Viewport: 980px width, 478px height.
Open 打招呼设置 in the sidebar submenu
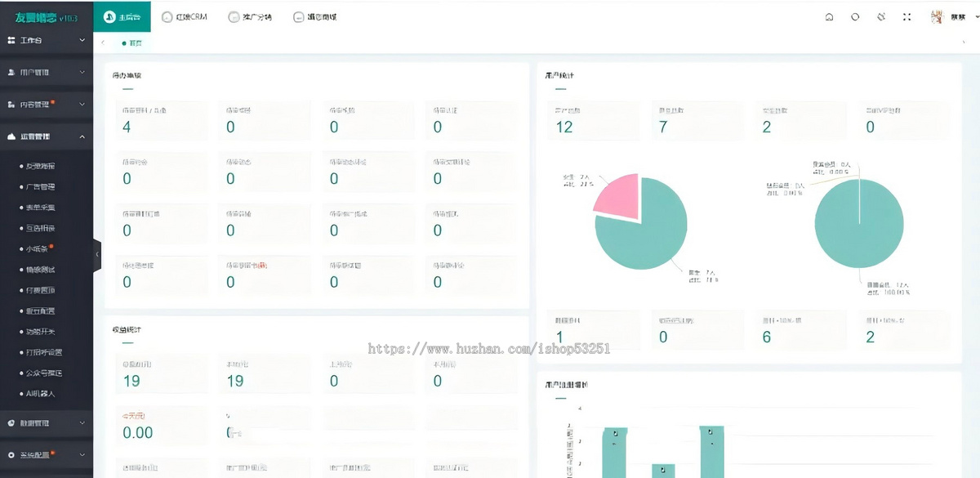point(44,352)
